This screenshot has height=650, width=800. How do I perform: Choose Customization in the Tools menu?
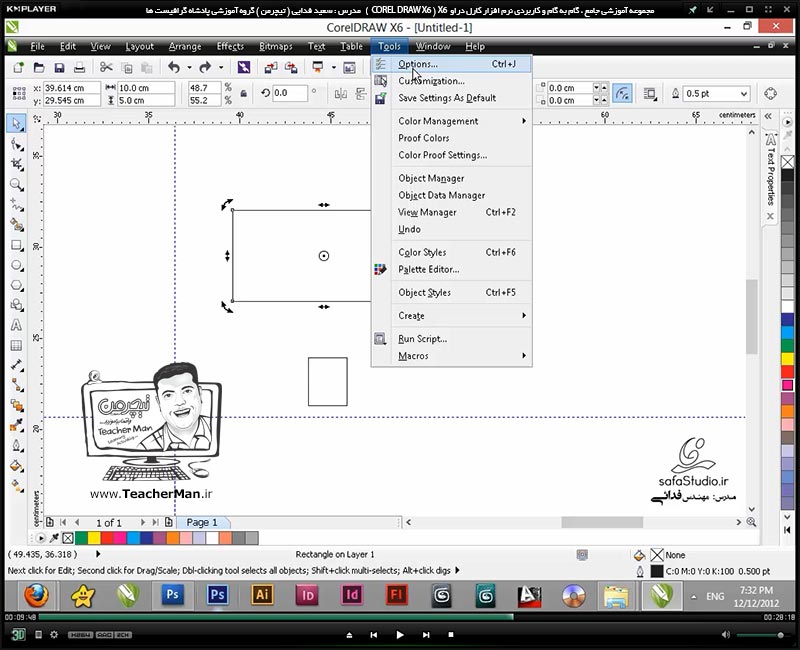(x=452, y=81)
